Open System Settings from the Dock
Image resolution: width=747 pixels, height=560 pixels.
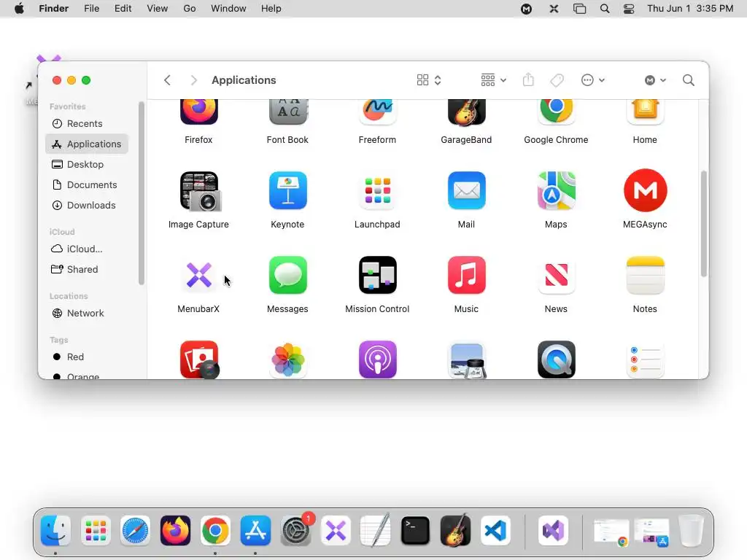point(296,531)
